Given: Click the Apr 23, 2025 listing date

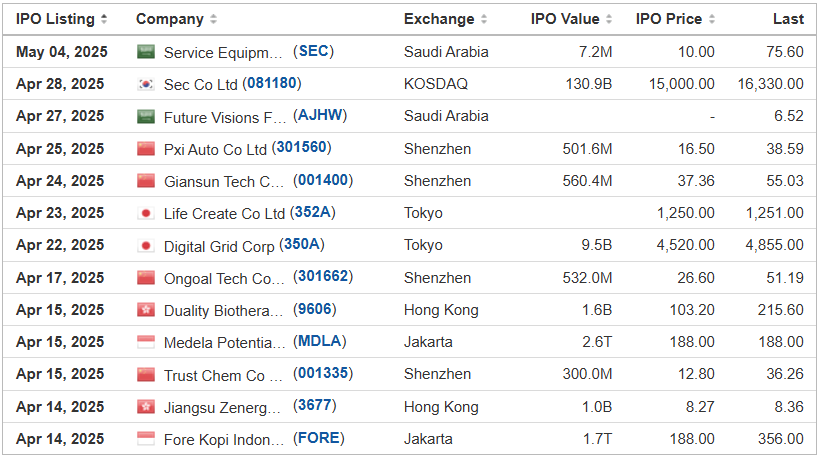Looking at the screenshot, I should [x=60, y=213].
